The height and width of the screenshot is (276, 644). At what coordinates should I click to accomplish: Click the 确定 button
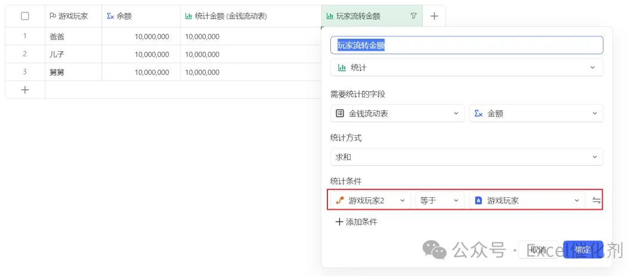click(x=583, y=250)
